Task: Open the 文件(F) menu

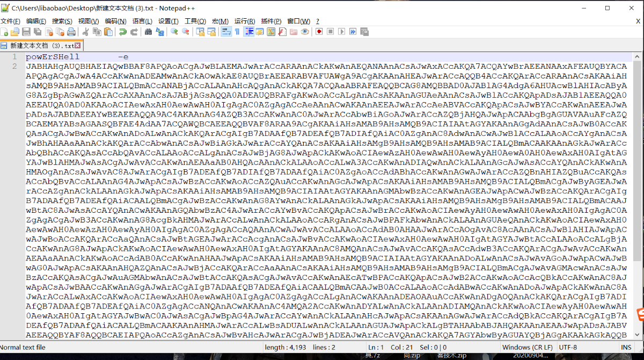Action: (x=10, y=21)
